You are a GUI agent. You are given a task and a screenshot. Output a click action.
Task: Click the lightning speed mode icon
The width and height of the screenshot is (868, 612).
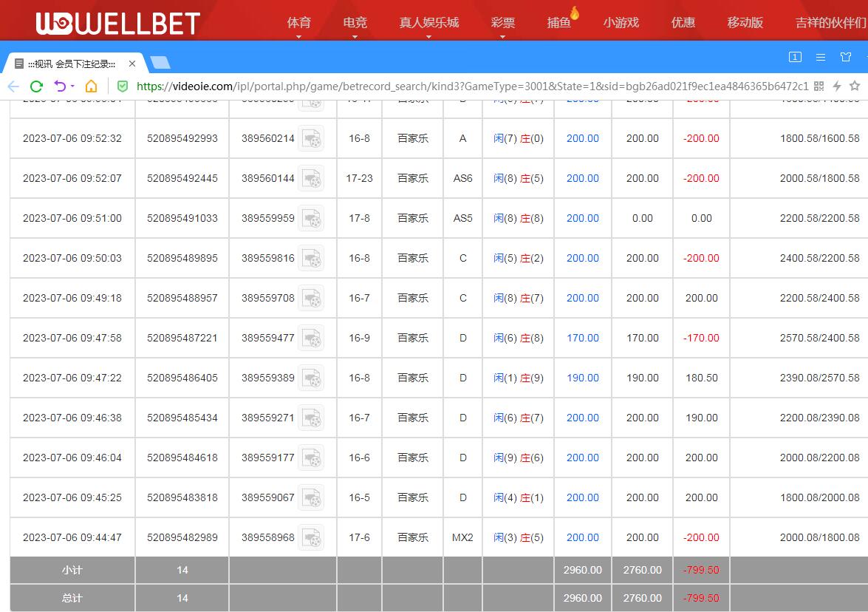click(837, 86)
